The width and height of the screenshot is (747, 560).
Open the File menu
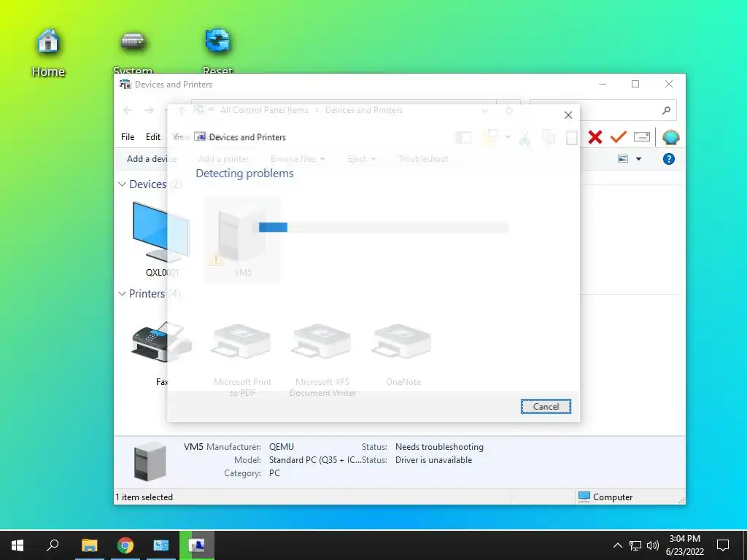(x=128, y=136)
